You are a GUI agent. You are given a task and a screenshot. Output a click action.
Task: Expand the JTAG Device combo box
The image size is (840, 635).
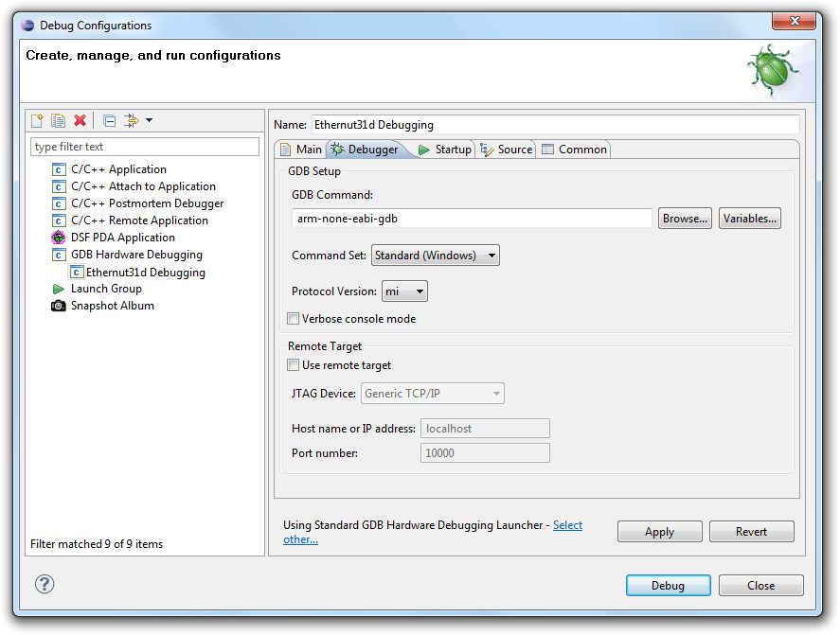tap(432, 394)
